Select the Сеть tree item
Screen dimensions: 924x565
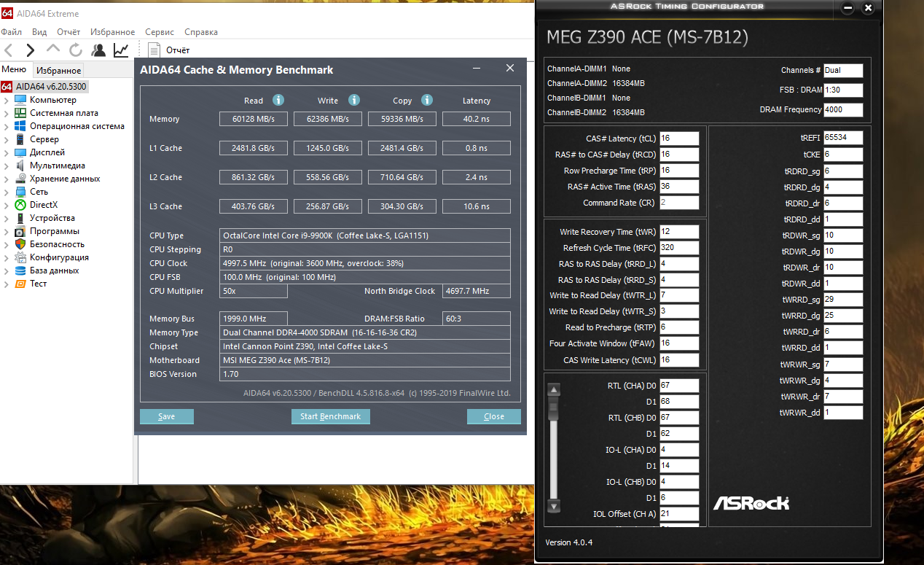point(39,192)
